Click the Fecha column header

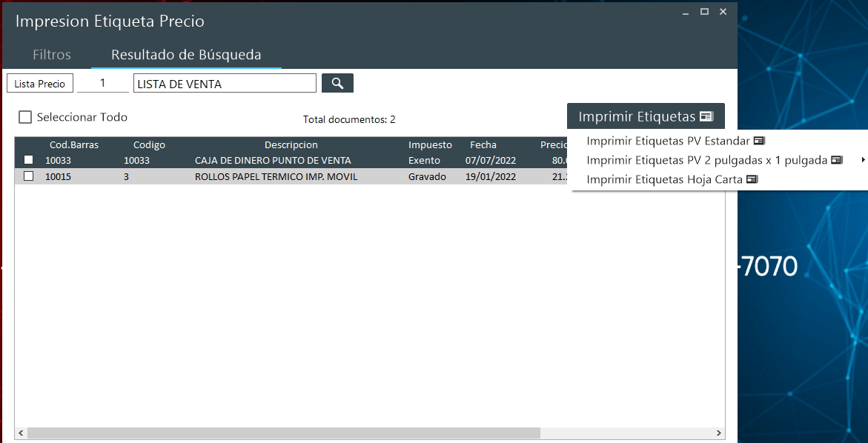pos(483,145)
